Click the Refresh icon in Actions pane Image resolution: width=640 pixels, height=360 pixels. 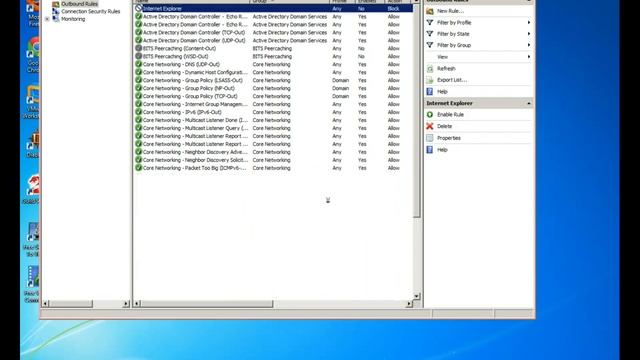point(430,69)
